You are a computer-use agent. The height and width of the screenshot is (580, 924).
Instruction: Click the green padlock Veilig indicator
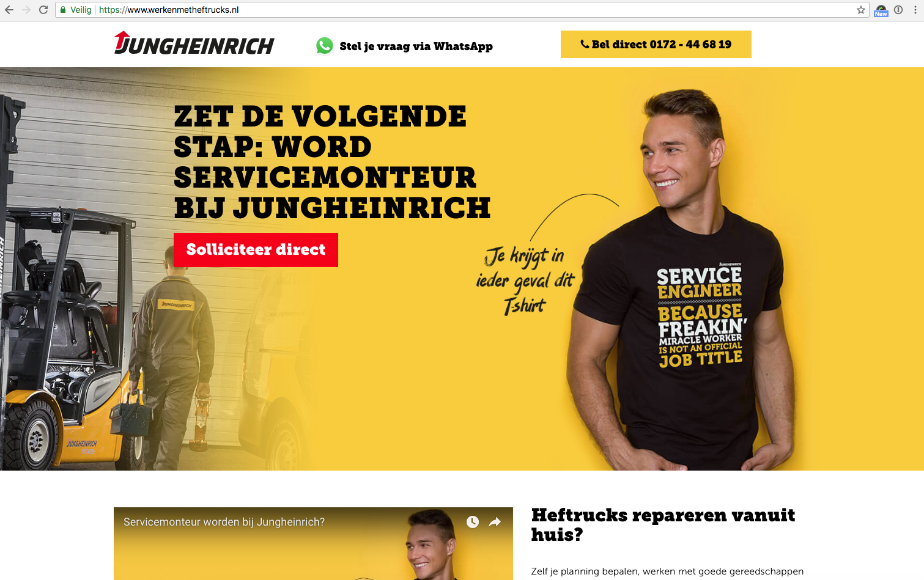point(76,10)
